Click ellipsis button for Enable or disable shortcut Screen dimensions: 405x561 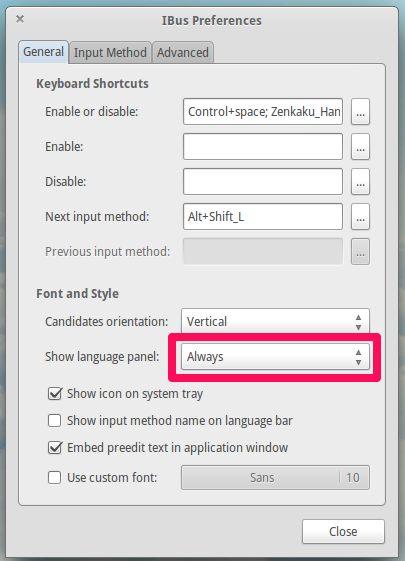coord(360,112)
